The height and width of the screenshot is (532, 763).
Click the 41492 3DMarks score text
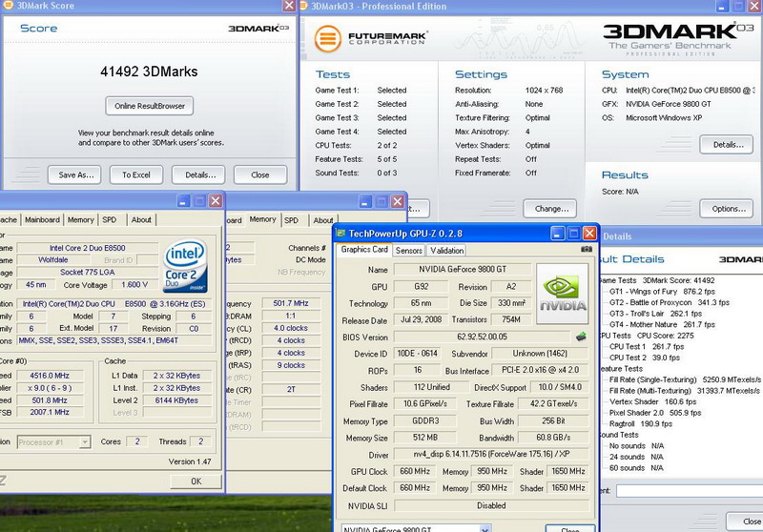149,72
